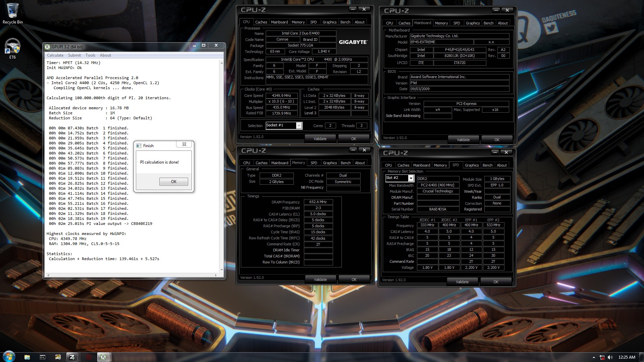Switch to Caches tab in CPU tab window
This screenshot has width=644, height=362.
pyautogui.click(x=261, y=22)
